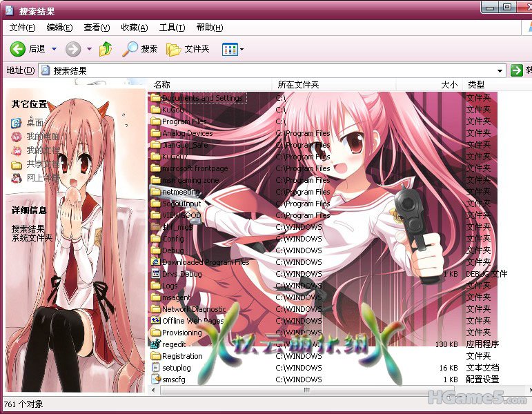This screenshot has height=414, width=532.
Task: Open Shared Documents folder icon in sidebar
Action: [17, 165]
